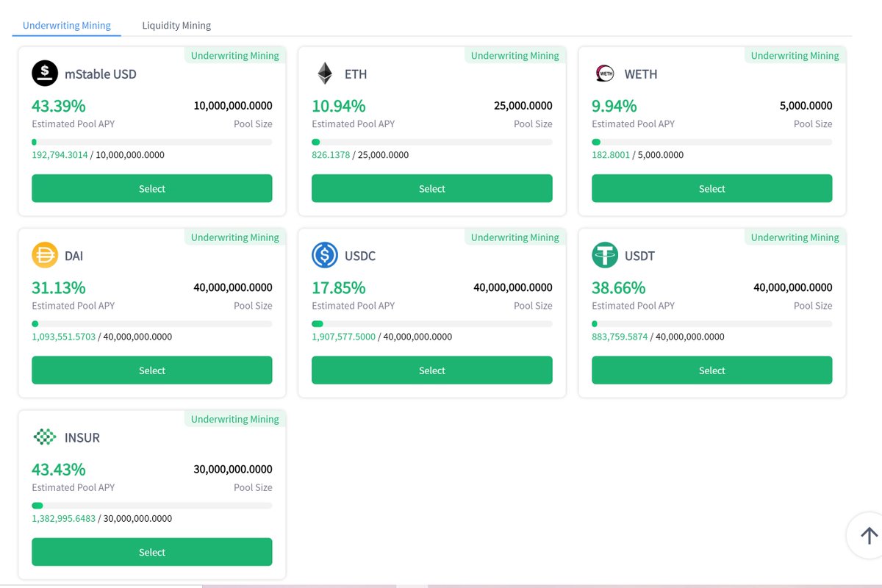This screenshot has width=882, height=588.
Task: Click the USDT pool progress bar
Action: click(x=712, y=323)
